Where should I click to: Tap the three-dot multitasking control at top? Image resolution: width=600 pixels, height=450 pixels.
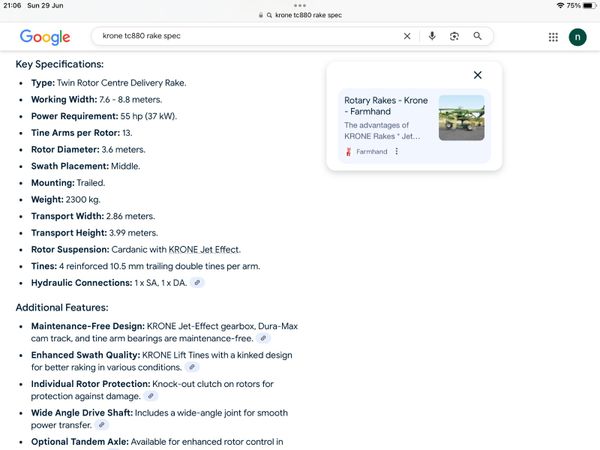tap(300, 5)
